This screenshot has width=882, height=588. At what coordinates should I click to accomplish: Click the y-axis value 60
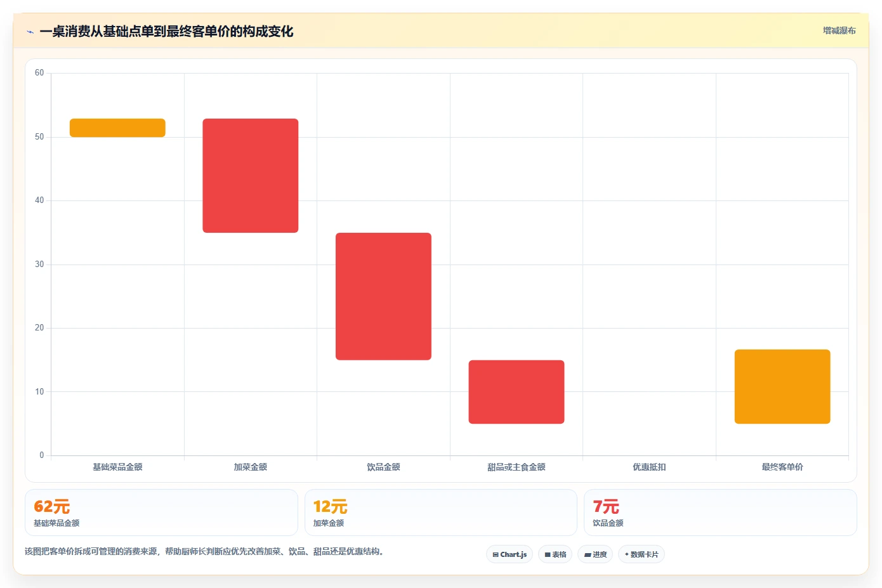[39, 73]
